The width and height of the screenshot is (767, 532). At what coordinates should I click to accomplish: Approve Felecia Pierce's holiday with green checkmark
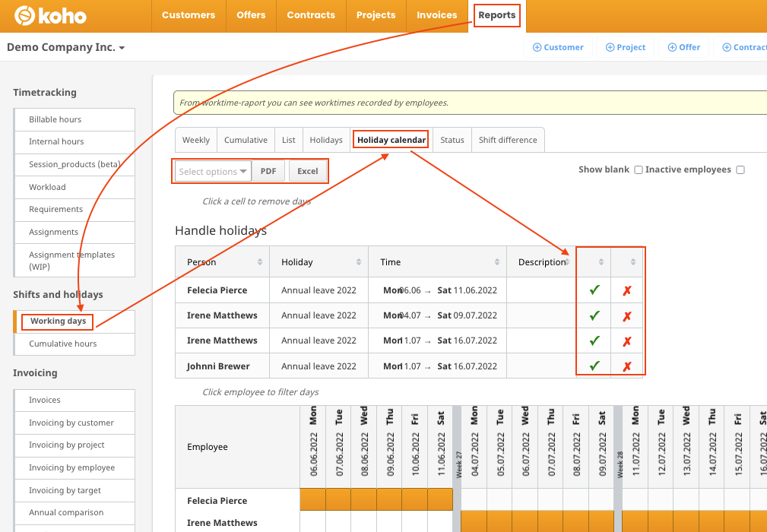(594, 290)
